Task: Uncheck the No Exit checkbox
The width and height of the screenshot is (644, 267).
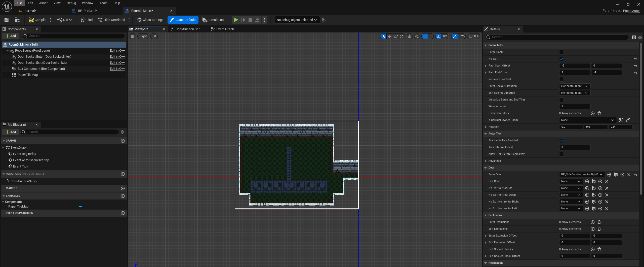Action: coord(561,59)
